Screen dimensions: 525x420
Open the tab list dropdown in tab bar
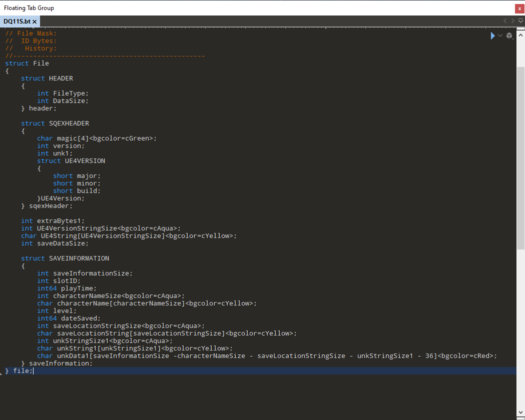pos(520,20)
